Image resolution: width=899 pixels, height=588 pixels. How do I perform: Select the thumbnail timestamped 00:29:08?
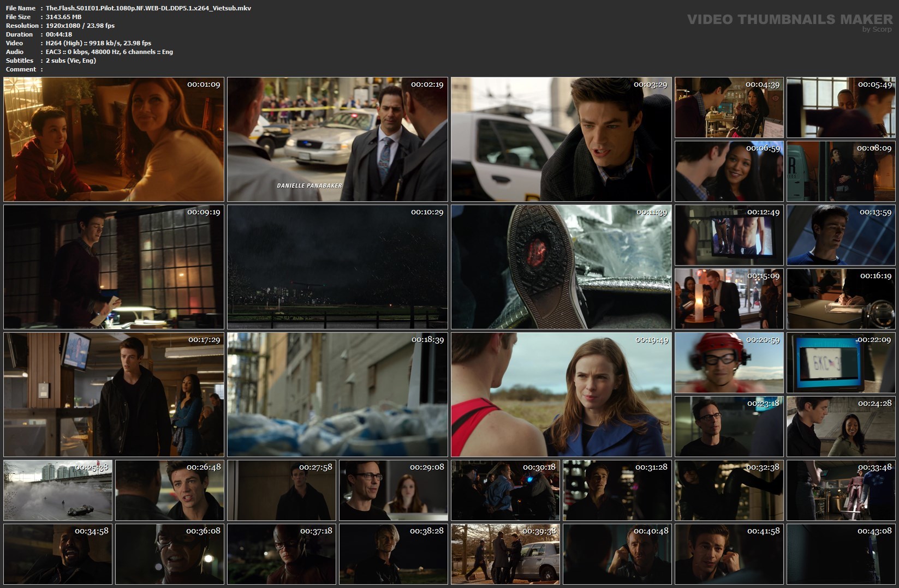click(394, 490)
